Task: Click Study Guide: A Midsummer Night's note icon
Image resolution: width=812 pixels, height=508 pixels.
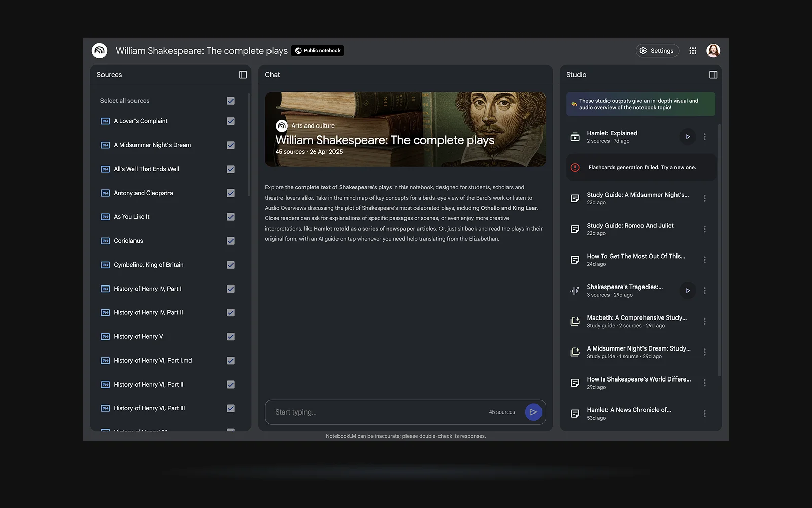Action: click(575, 198)
